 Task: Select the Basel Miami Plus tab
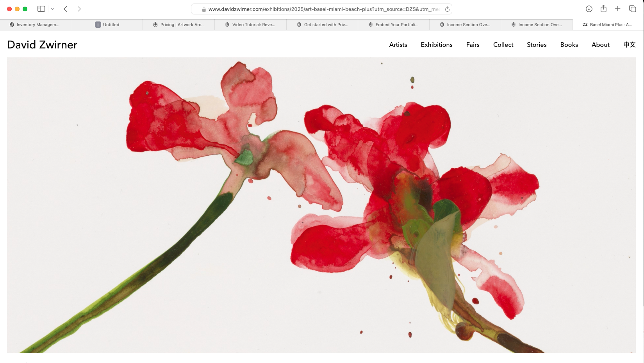(x=608, y=25)
